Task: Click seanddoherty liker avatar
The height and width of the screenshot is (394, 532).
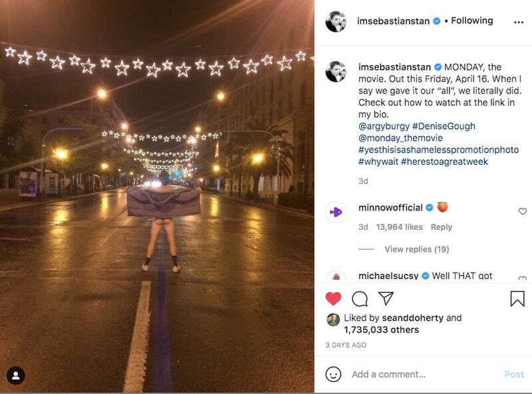Action: click(x=333, y=320)
